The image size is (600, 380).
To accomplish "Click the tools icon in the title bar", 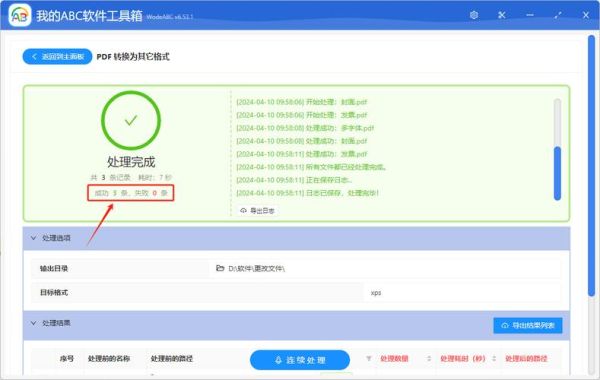I will point(502,15).
